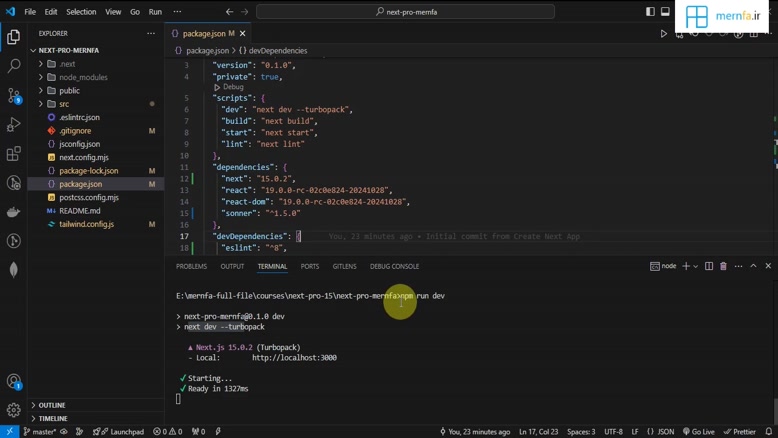Open the Run and Debug view
The width and height of the screenshot is (778, 438).
(x=14, y=125)
